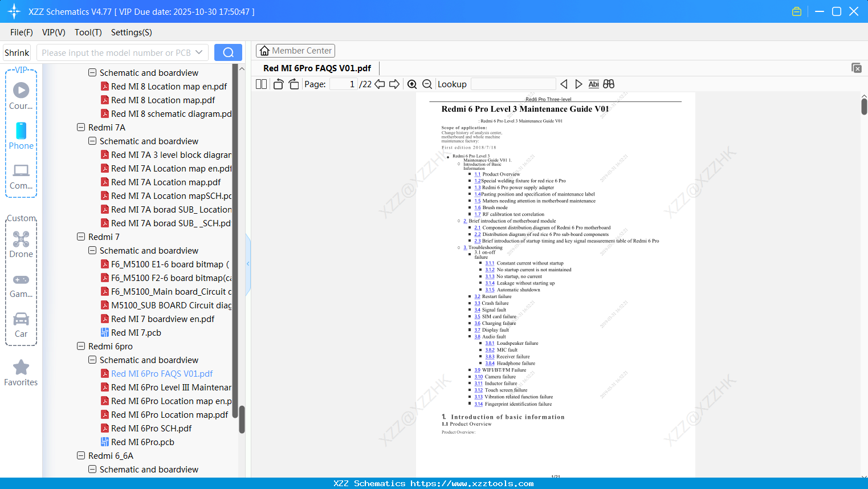Click the binoculars search icon
868x489 pixels.
coord(609,84)
